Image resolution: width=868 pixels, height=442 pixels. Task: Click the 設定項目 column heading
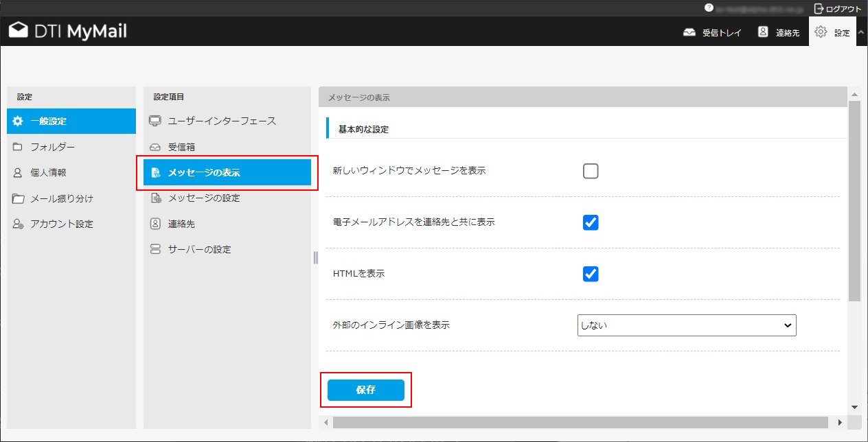[169, 97]
